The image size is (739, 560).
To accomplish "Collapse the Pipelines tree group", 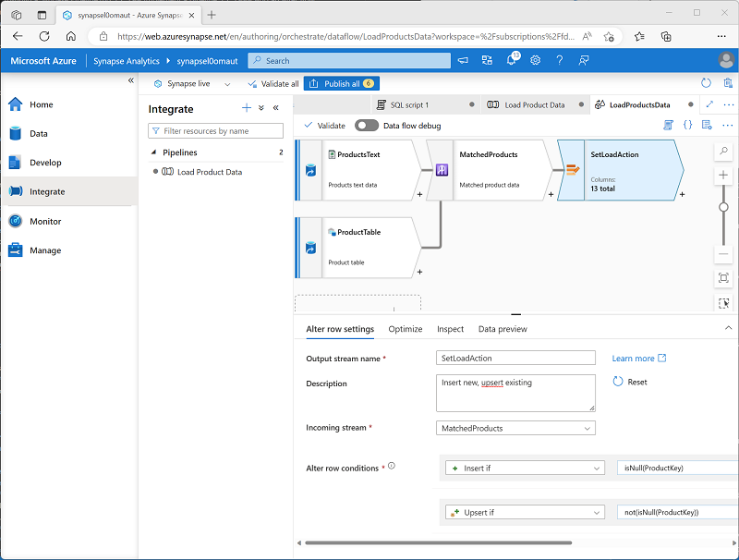I will [x=153, y=152].
